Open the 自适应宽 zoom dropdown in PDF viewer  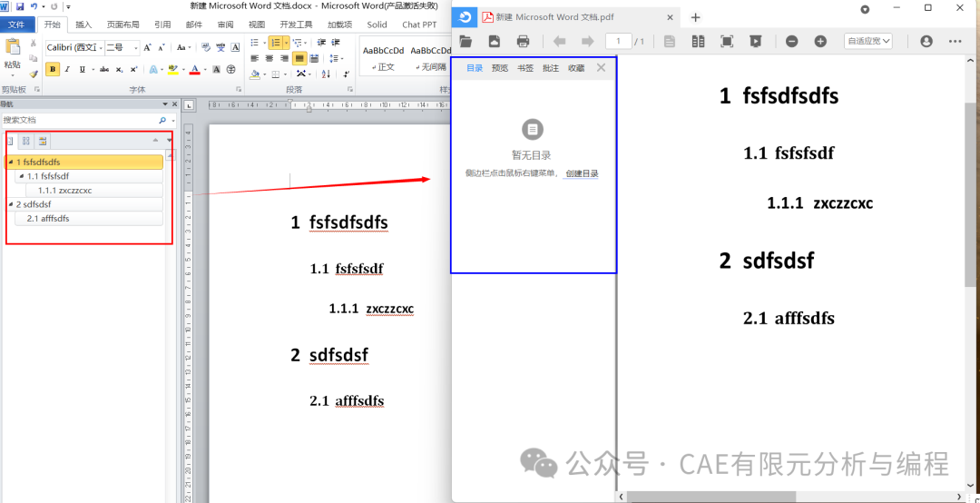pyautogui.click(x=868, y=41)
